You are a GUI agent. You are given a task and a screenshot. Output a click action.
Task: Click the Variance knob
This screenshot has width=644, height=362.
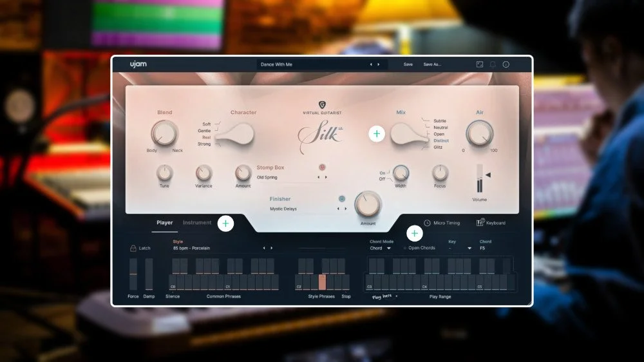204,173
